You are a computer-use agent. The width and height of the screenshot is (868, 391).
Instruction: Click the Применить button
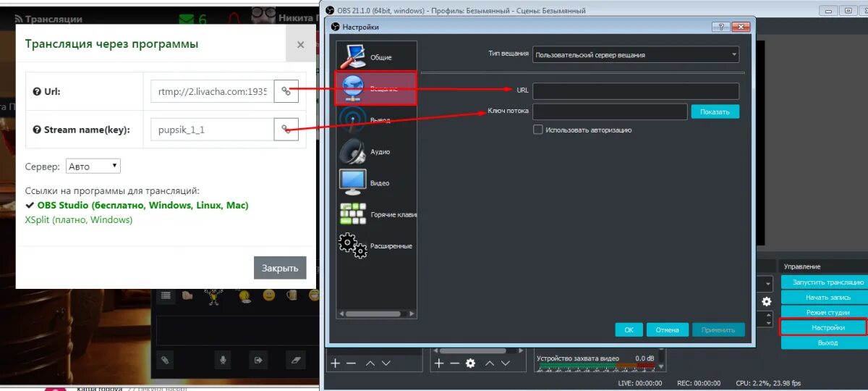click(718, 329)
